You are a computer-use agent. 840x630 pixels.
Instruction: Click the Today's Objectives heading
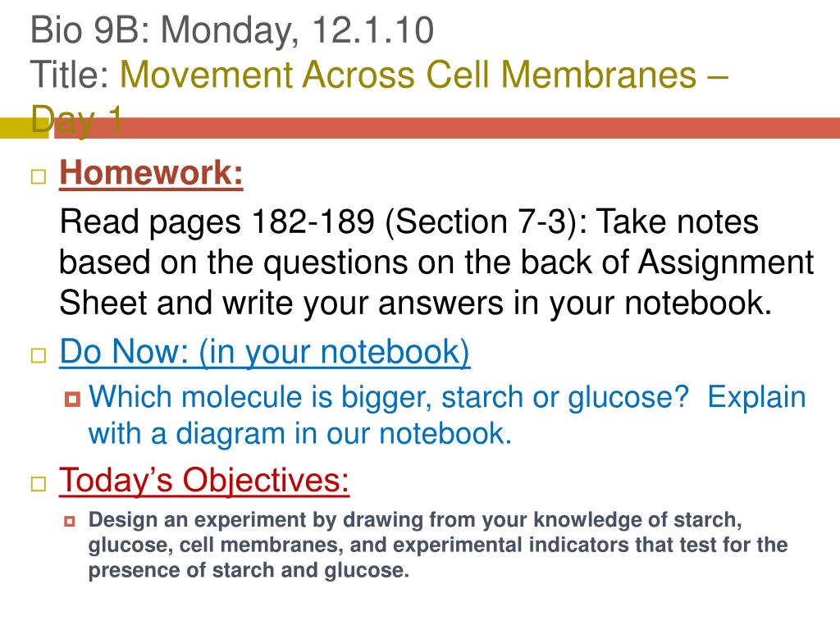(204, 480)
